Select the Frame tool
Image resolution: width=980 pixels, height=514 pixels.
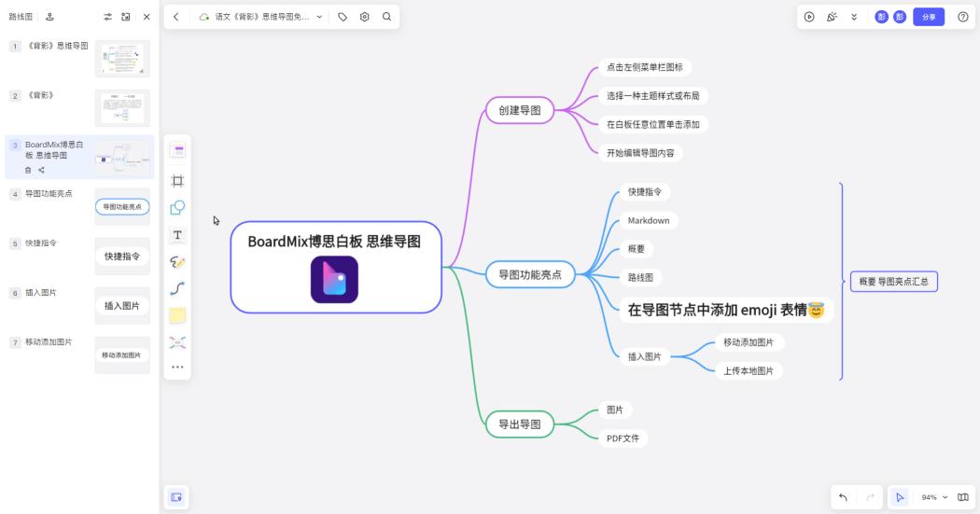click(x=177, y=180)
